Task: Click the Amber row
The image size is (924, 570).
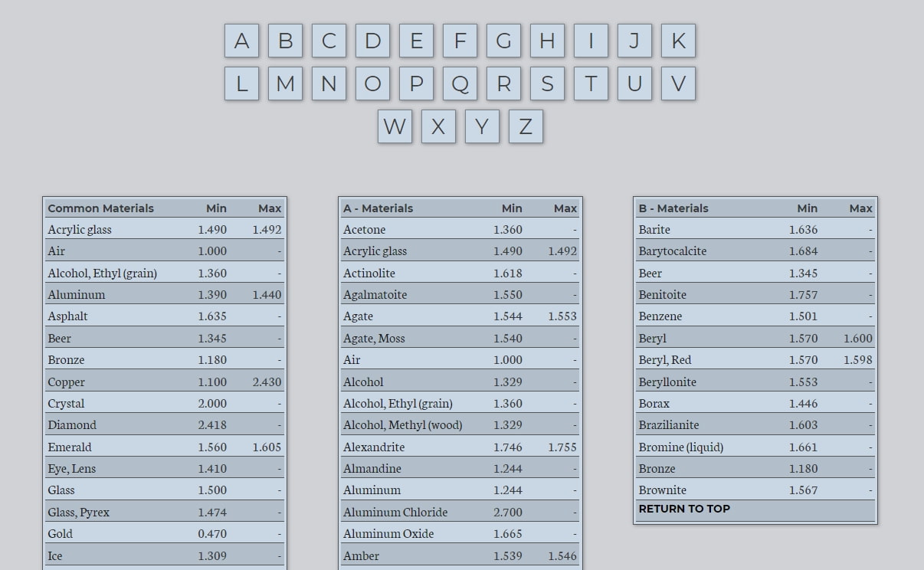Action: [460, 555]
